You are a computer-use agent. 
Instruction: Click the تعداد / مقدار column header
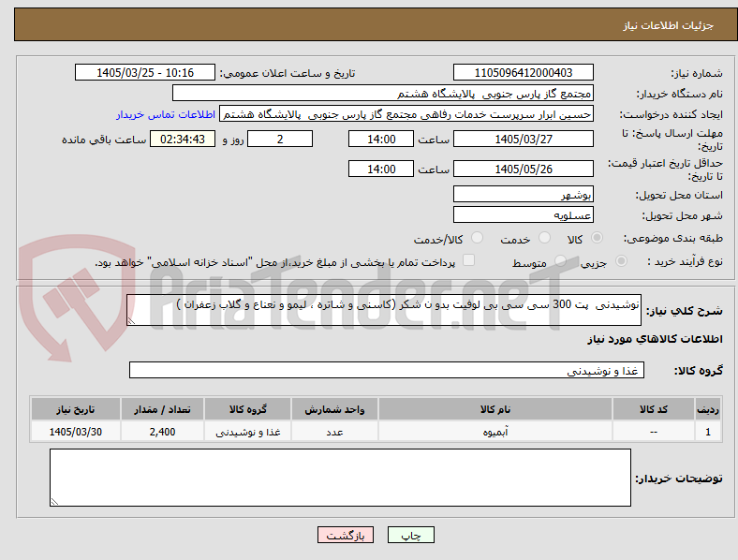(x=162, y=409)
